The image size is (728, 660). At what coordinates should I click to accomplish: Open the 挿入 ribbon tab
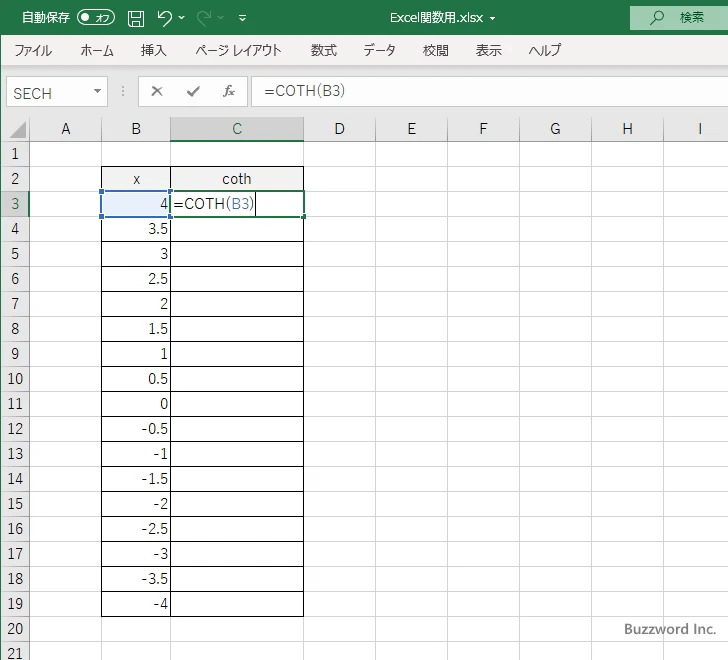(x=153, y=50)
